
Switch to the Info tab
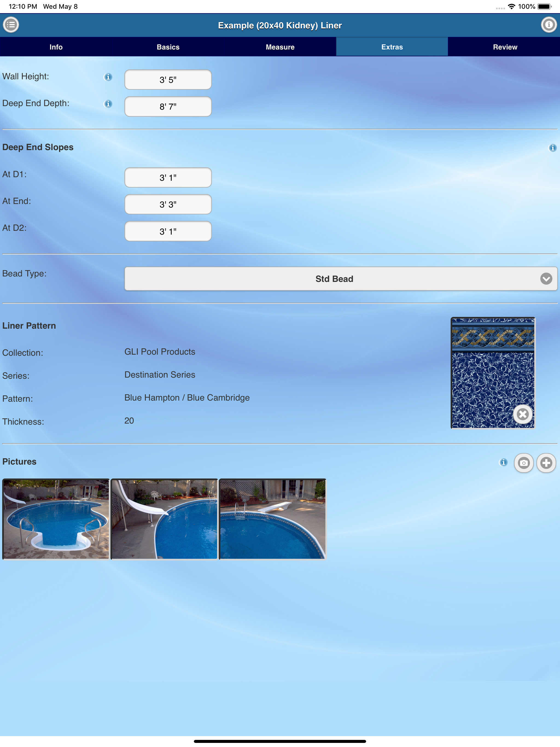56,47
